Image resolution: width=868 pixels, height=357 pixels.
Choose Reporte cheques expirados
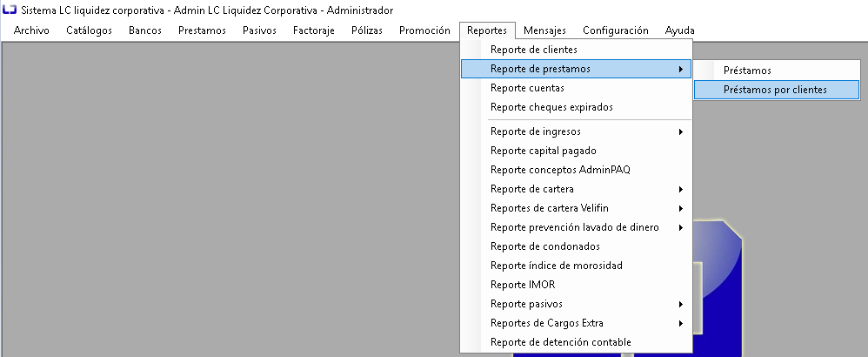(577, 107)
